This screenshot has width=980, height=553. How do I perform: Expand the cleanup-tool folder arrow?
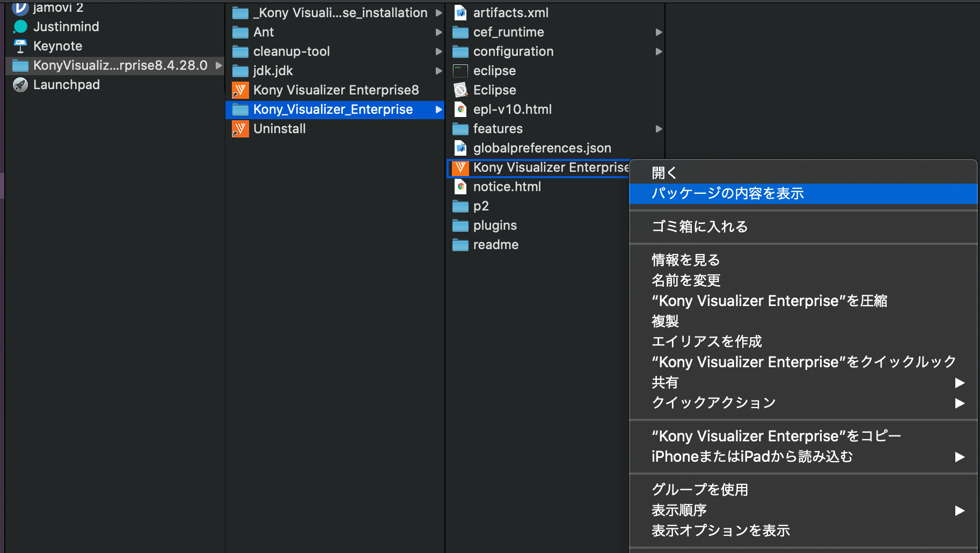438,52
